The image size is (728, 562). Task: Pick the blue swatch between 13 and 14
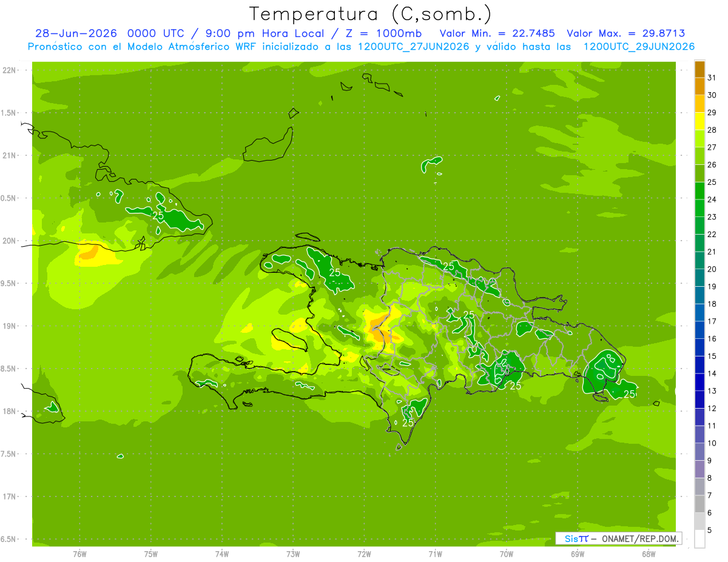point(699,382)
